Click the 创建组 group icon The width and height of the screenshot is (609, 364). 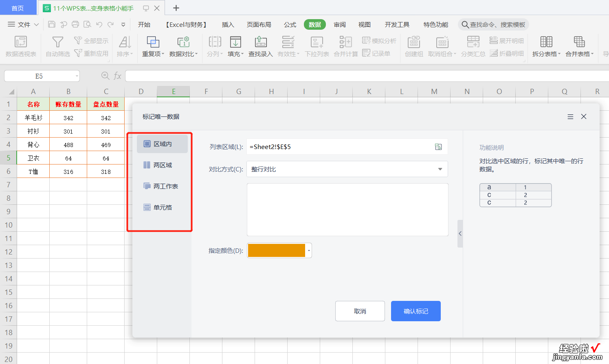click(x=414, y=42)
